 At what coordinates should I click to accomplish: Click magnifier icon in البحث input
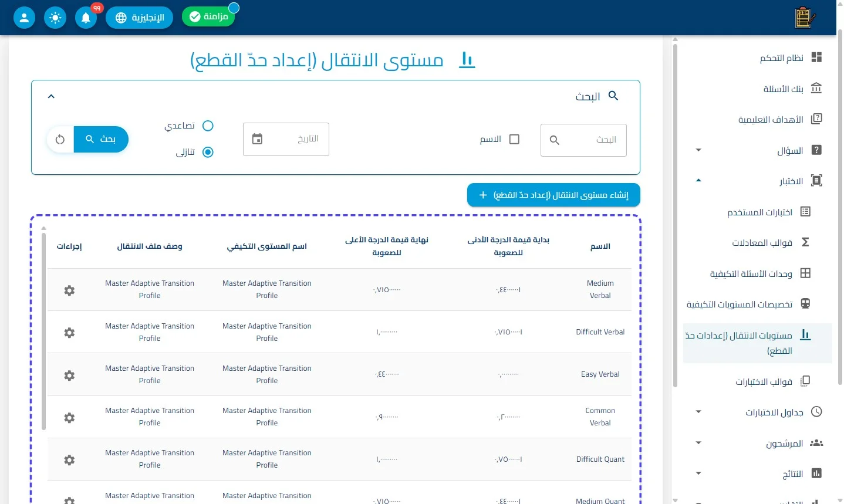click(x=554, y=140)
